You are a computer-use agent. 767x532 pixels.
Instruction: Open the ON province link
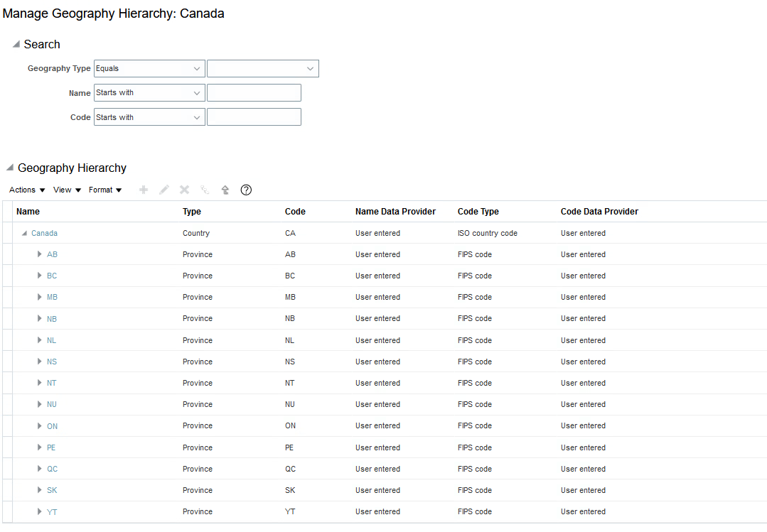click(x=52, y=426)
